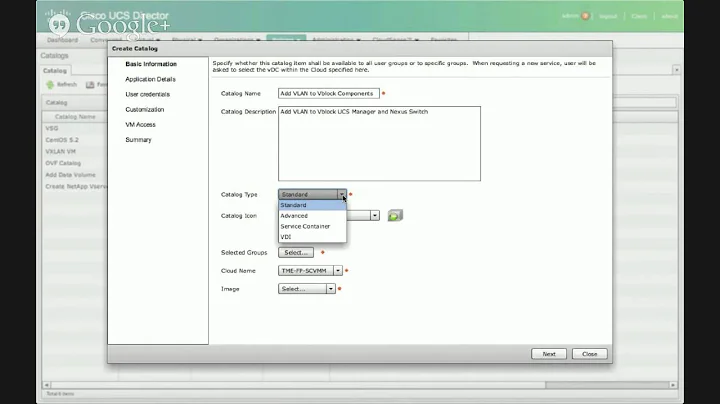Image resolution: width=720 pixels, height=404 pixels.
Task: Go to the Customization step
Action: coord(145,110)
